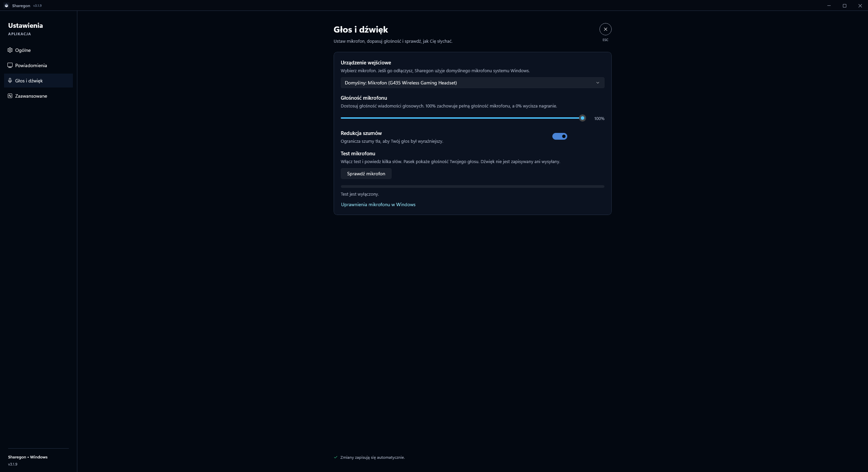
Task: Select the Głos i dźwięk section
Action: tap(38, 81)
